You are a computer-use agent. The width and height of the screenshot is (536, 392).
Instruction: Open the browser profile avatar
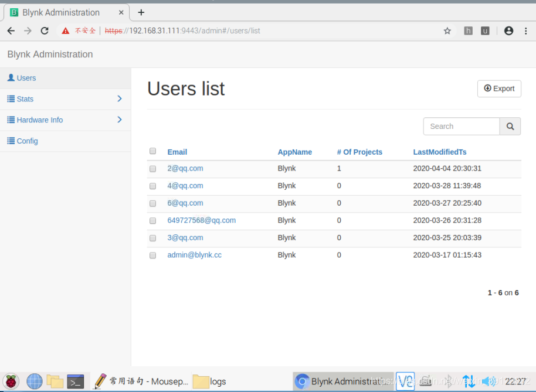coord(508,30)
